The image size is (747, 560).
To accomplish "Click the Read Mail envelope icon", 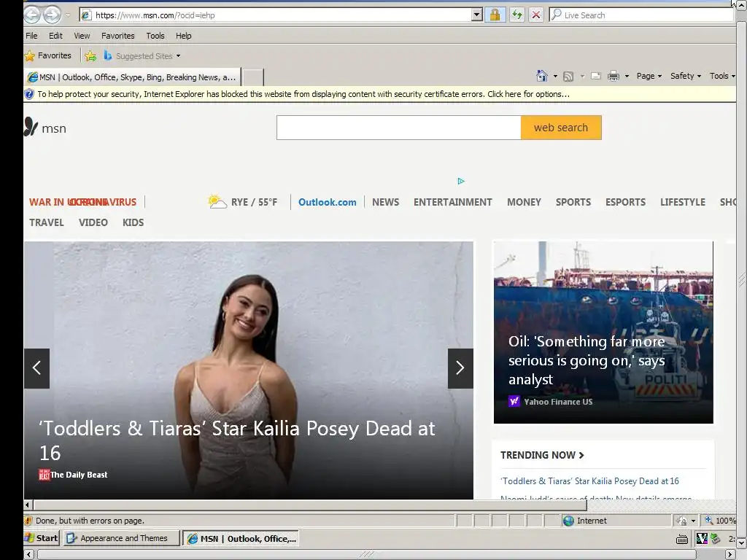I will 595,76.
